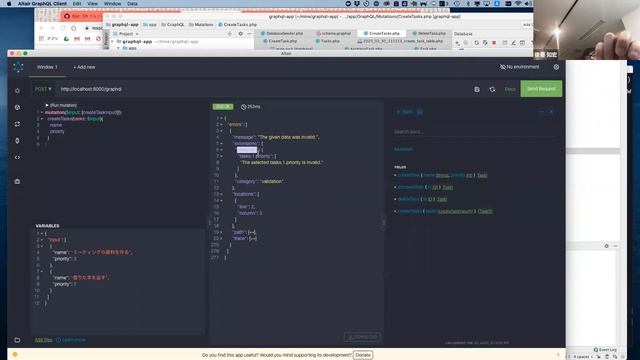The height and width of the screenshot is (360, 640).
Task: Open the No environment selector
Action: 519,67
